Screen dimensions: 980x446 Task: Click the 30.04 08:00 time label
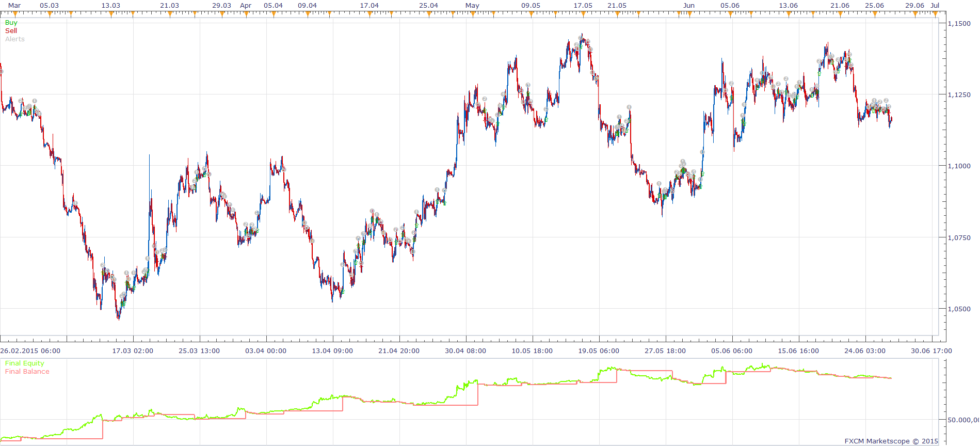(465, 351)
